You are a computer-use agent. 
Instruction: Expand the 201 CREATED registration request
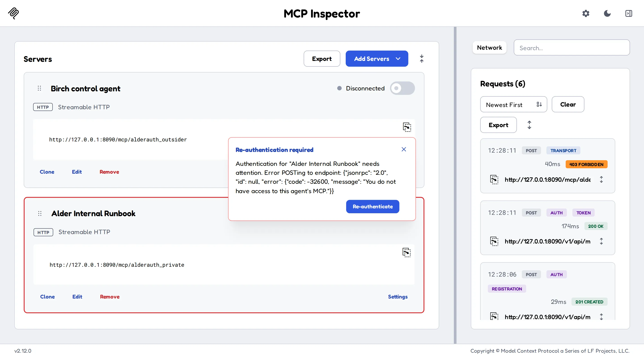(601, 317)
